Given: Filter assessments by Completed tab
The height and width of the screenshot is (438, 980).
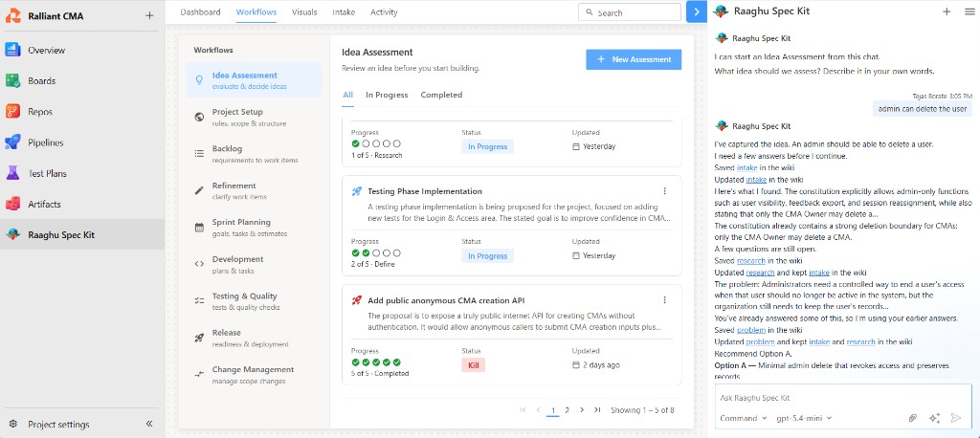Looking at the screenshot, I should click(x=441, y=95).
